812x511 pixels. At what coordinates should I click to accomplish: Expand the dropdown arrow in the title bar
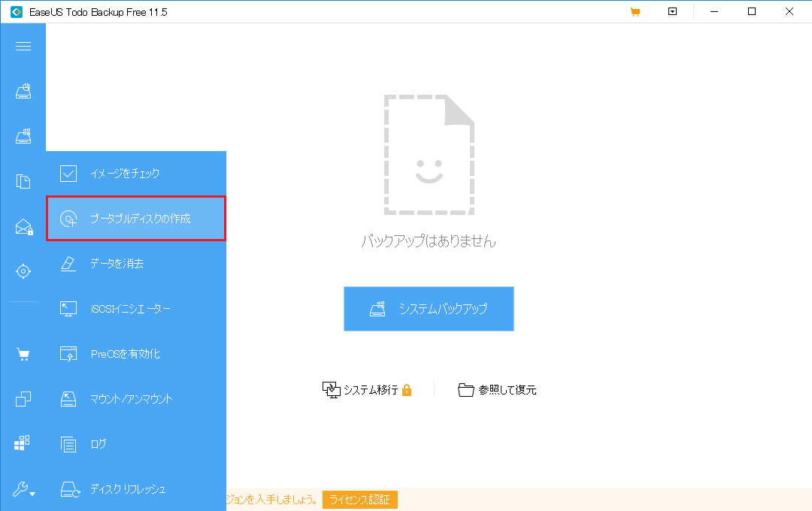[671, 11]
